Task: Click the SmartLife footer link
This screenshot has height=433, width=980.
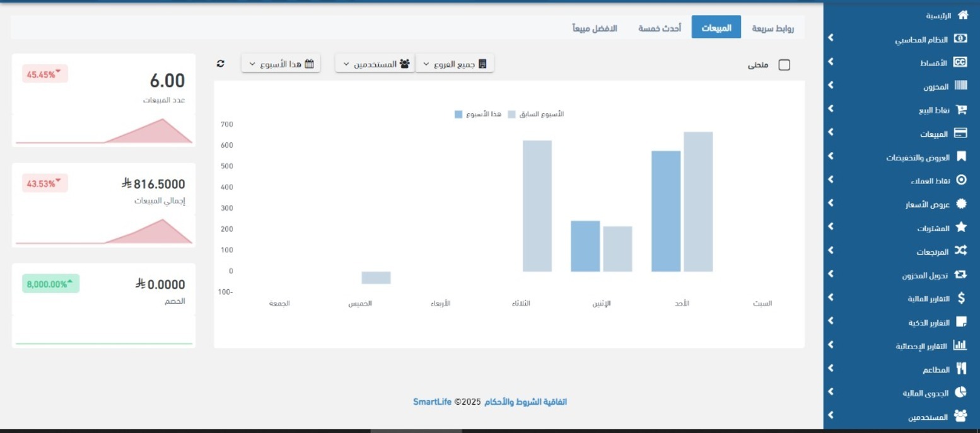Action: point(432,401)
